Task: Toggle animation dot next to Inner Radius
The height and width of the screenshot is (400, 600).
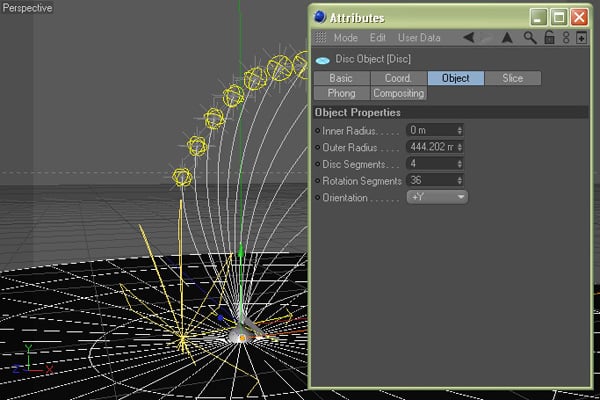Action: point(318,130)
